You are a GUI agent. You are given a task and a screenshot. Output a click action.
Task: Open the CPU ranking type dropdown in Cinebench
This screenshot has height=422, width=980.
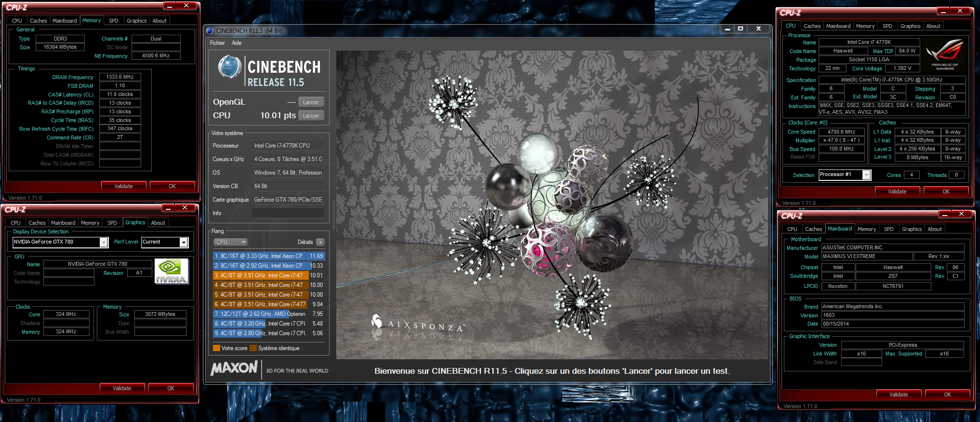tap(230, 242)
